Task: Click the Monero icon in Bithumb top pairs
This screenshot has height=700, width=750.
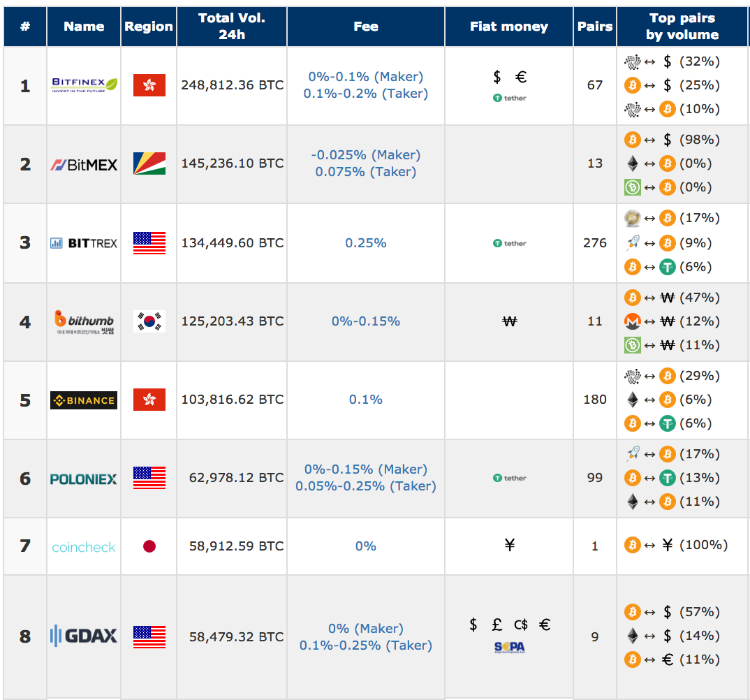Action: [633, 321]
